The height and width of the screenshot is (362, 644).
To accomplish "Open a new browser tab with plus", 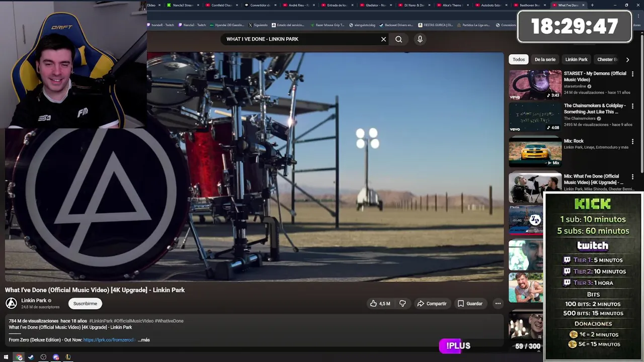I will click(592, 5).
